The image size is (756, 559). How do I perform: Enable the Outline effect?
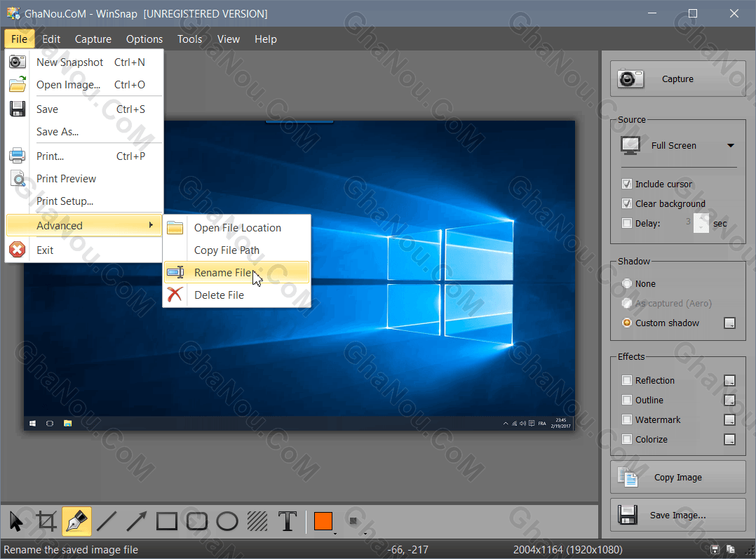(x=627, y=400)
